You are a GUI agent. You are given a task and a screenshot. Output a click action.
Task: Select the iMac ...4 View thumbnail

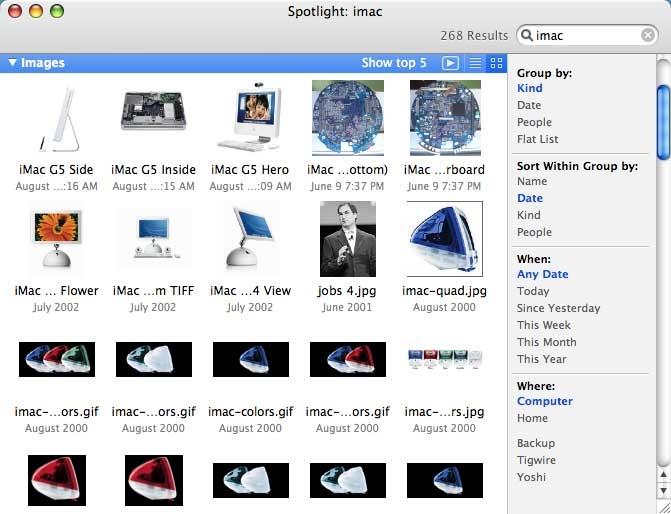(x=250, y=236)
